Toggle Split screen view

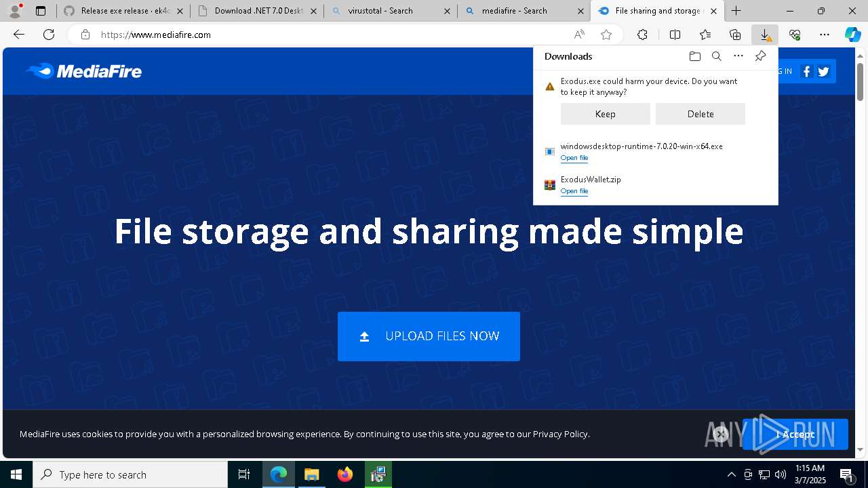[675, 35]
